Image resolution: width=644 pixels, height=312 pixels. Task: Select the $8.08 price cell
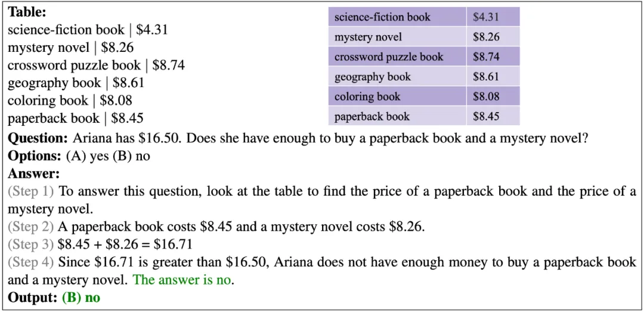point(493,96)
